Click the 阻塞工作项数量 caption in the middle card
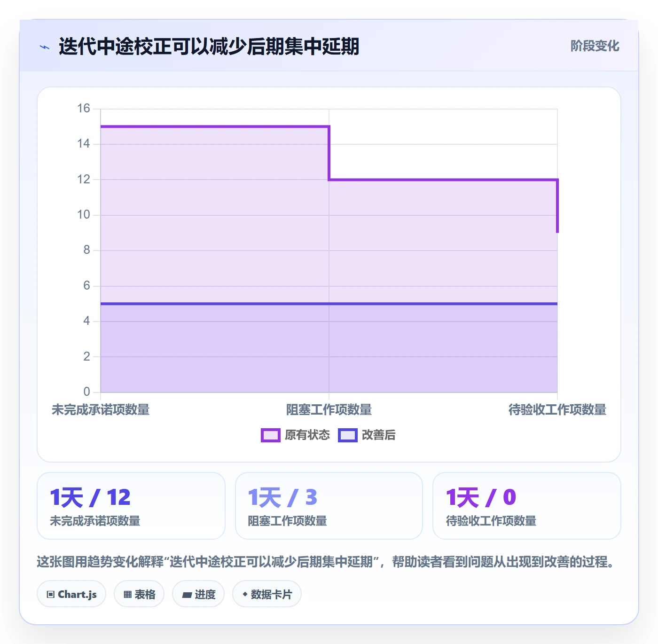 point(287,521)
